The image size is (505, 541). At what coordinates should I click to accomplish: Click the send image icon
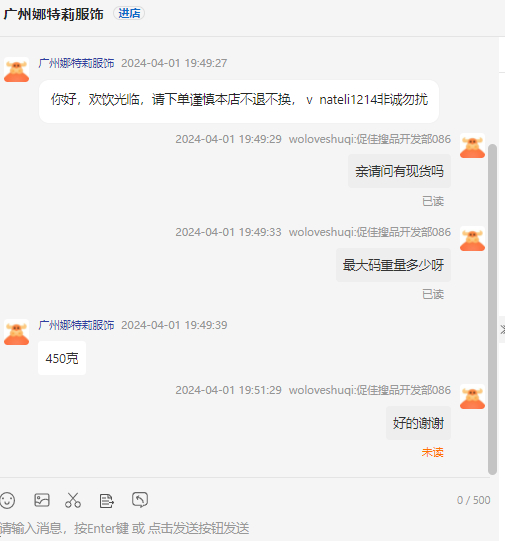[x=42, y=500]
